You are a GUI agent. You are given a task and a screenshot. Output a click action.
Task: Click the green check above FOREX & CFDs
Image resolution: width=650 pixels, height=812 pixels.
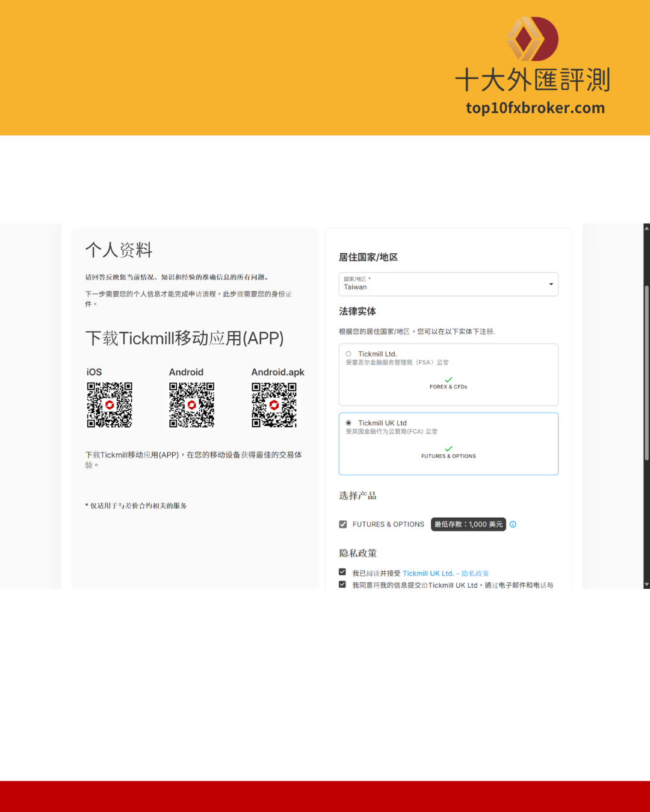(448, 380)
